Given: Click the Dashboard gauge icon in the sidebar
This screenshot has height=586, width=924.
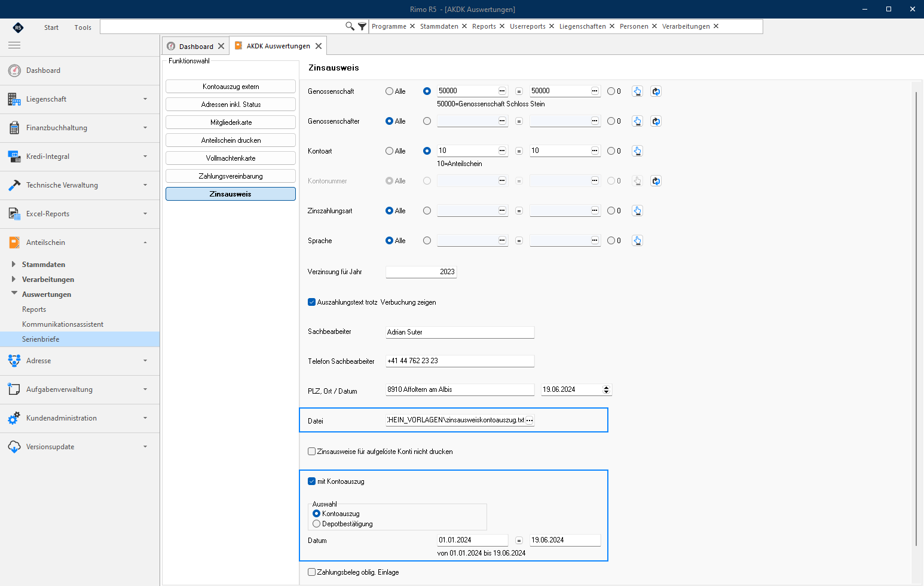Looking at the screenshot, I should click(14, 70).
